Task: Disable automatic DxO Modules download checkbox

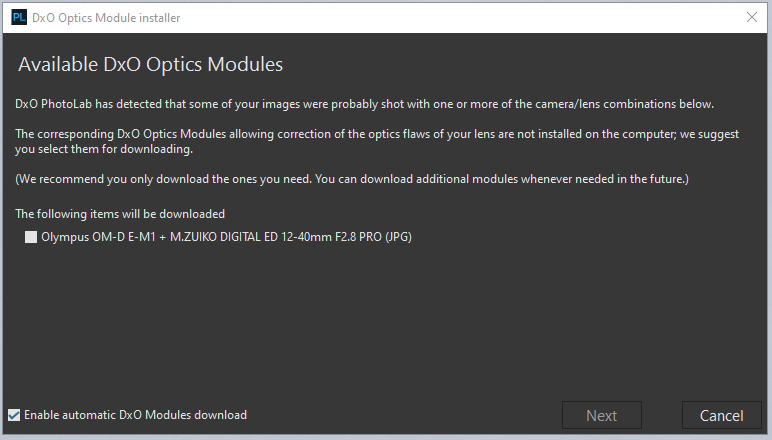Action: 14,415
